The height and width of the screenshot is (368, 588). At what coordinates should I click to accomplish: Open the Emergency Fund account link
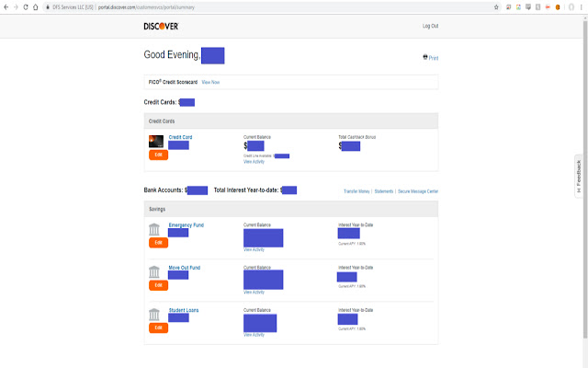click(x=186, y=224)
